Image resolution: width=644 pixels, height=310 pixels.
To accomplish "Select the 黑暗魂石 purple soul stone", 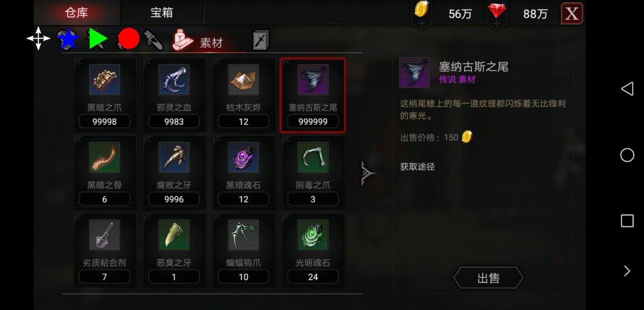I will pos(243,172).
